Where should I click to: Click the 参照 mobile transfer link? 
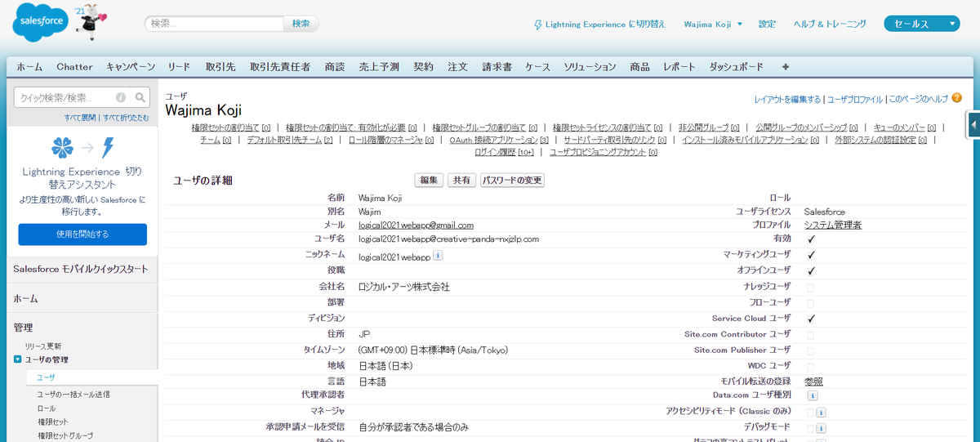813,382
